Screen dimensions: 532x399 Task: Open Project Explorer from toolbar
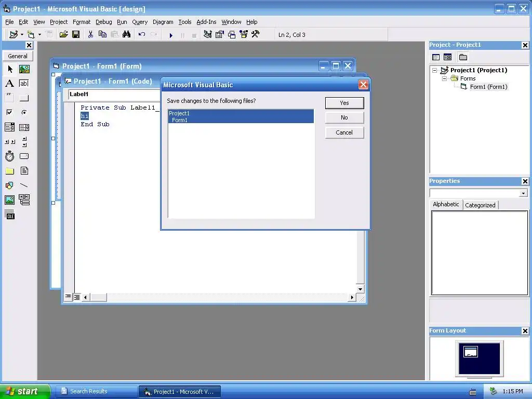click(208, 34)
